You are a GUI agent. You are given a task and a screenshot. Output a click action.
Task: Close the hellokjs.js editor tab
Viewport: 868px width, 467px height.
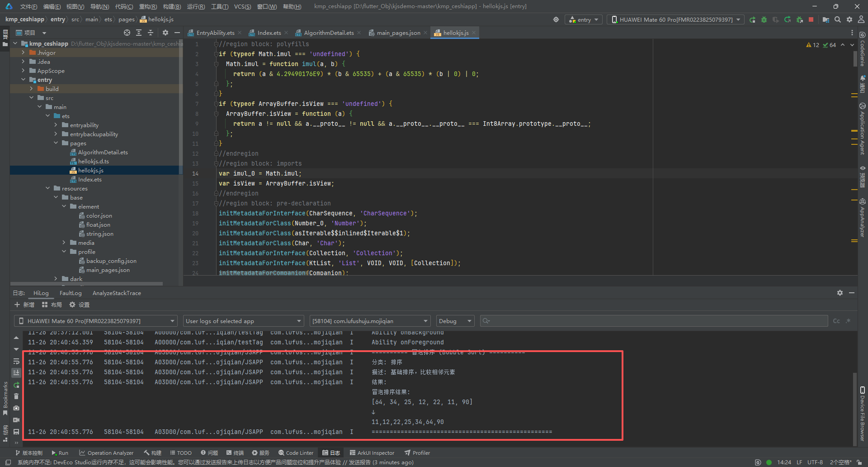(473, 33)
